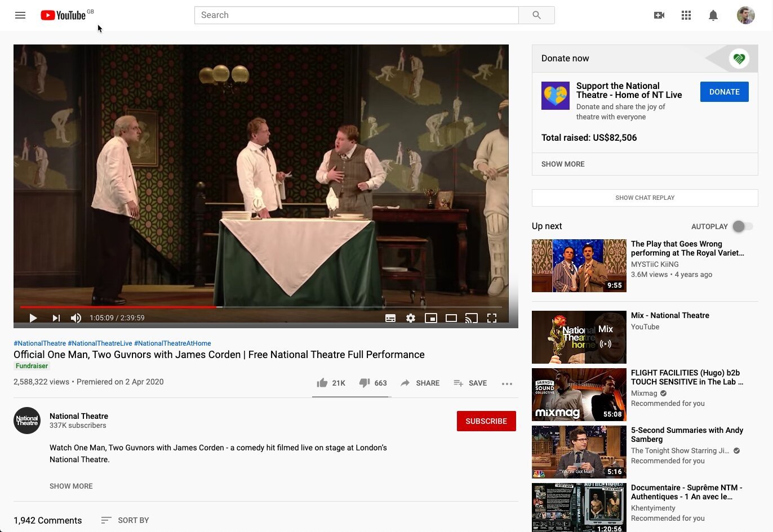Open MYSTiiC KiiNG channel
This screenshot has height=532, width=773.
click(655, 264)
